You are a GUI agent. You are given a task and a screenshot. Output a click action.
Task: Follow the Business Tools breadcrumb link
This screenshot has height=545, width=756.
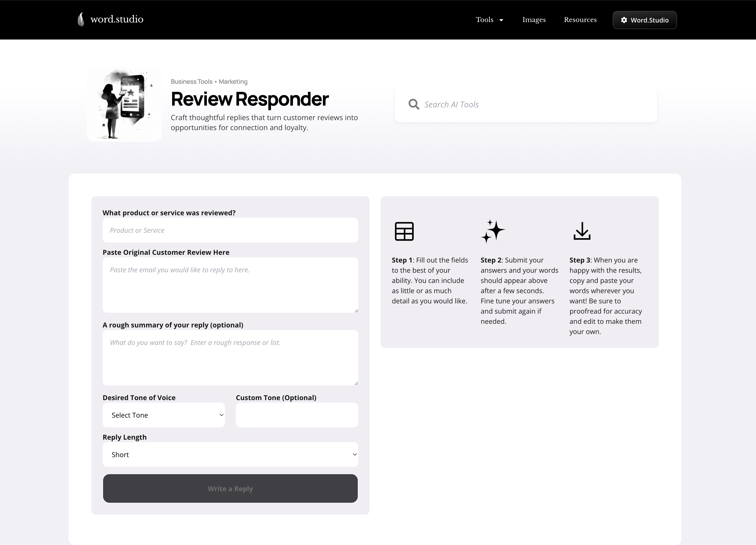(x=191, y=82)
